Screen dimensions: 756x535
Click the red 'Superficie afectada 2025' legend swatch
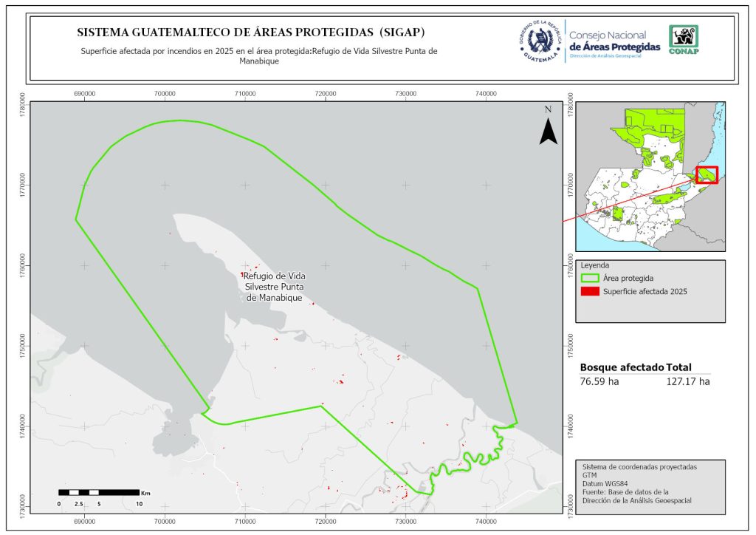pos(590,292)
